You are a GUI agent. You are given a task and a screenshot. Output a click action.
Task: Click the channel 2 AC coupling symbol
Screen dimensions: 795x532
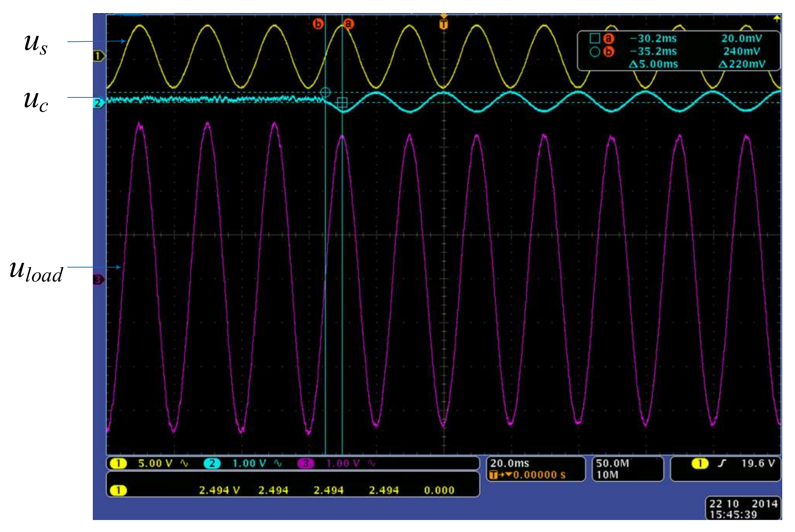click(278, 463)
